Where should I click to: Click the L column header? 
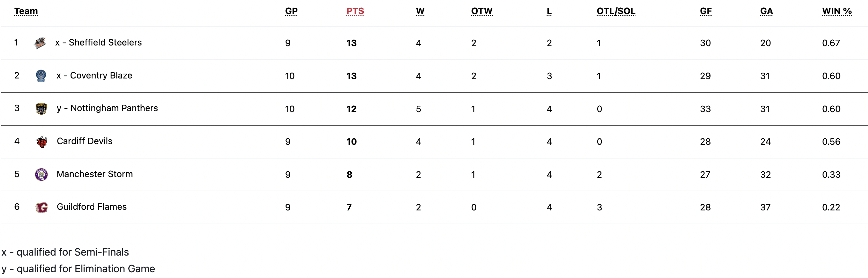[549, 11]
